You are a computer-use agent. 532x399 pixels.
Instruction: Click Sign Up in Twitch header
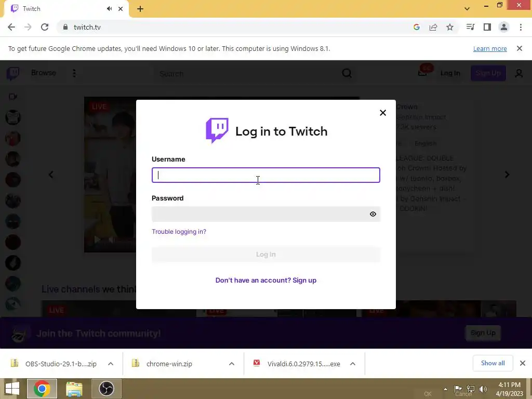tap(488, 73)
